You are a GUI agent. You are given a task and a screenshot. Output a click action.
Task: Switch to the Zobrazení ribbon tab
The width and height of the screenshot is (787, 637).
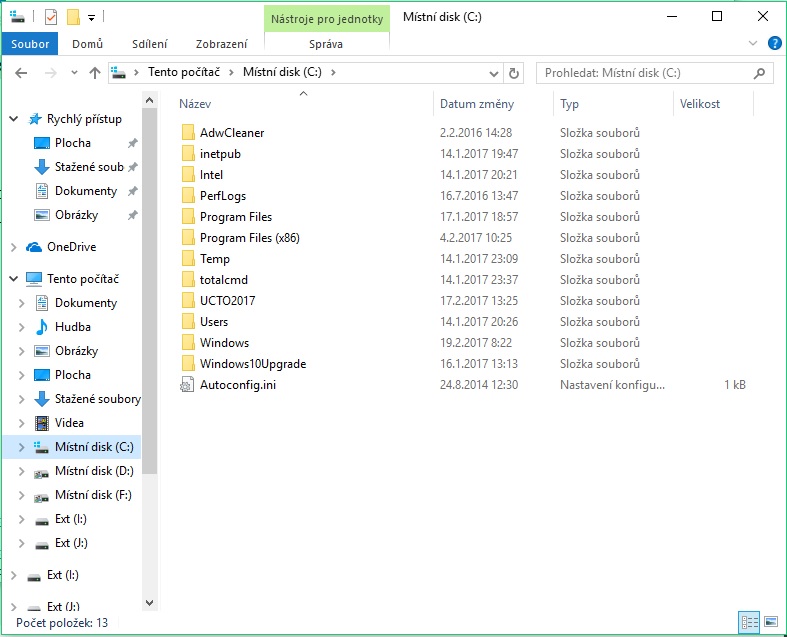[221, 44]
